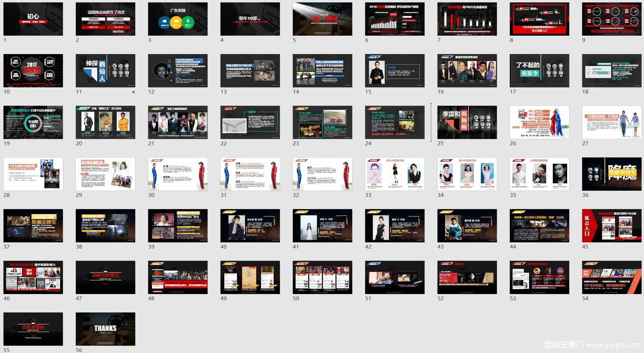Screen dimensions: 644x353
Task: Select slide 14 thumbnail
Action: pos(323,71)
